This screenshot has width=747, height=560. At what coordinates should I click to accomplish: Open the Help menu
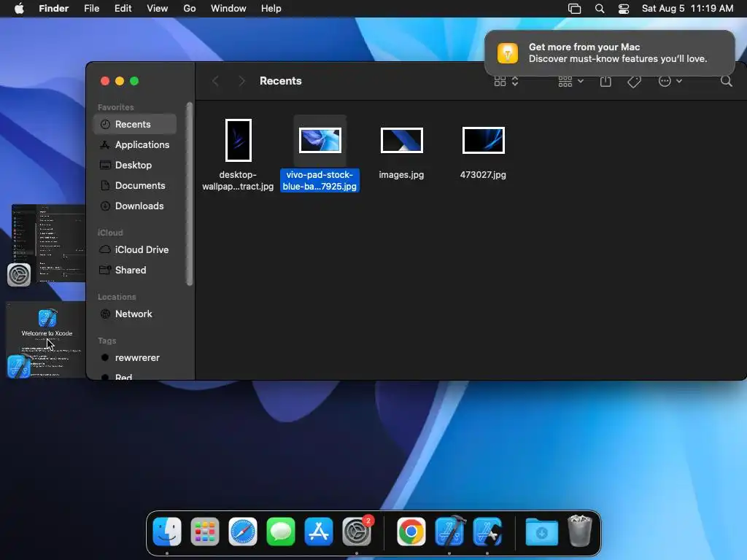(271, 9)
